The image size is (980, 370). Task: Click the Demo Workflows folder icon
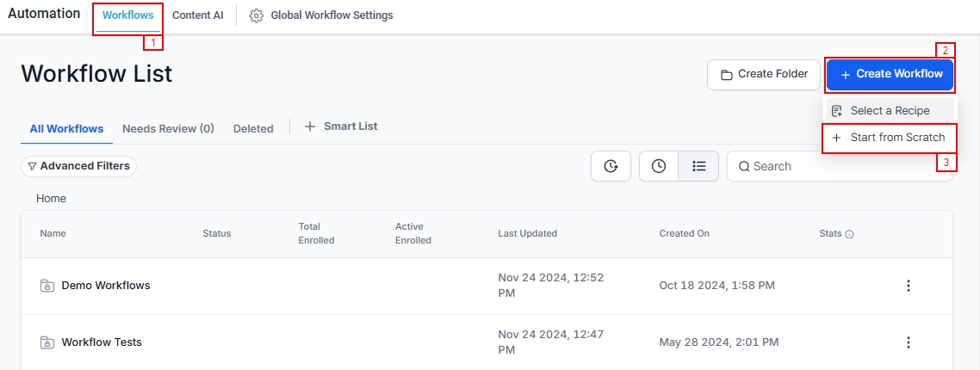coord(47,286)
